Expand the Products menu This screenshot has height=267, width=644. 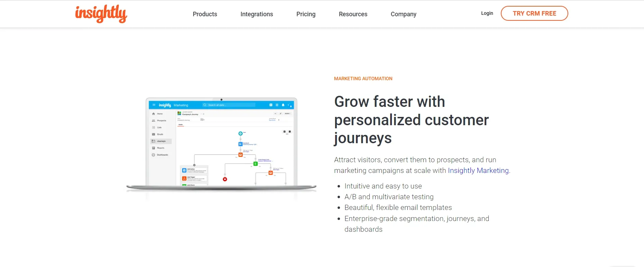click(x=205, y=14)
